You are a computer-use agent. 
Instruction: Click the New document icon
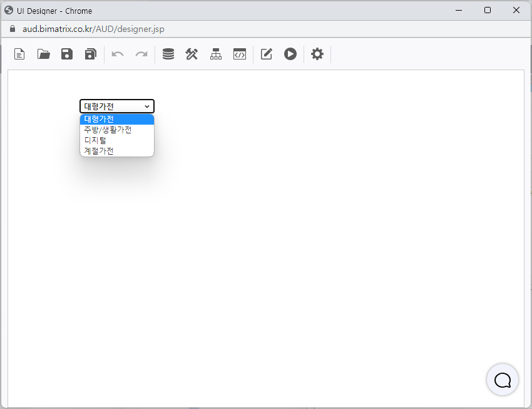pyautogui.click(x=20, y=54)
